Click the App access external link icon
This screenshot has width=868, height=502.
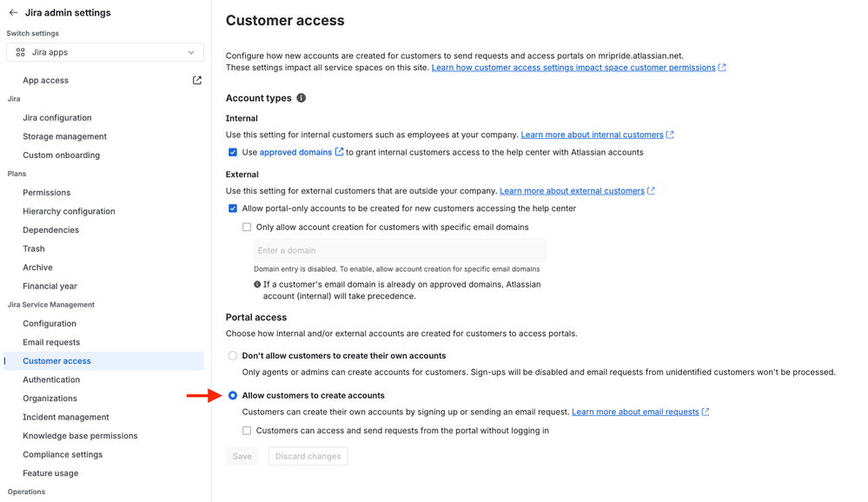coord(197,81)
